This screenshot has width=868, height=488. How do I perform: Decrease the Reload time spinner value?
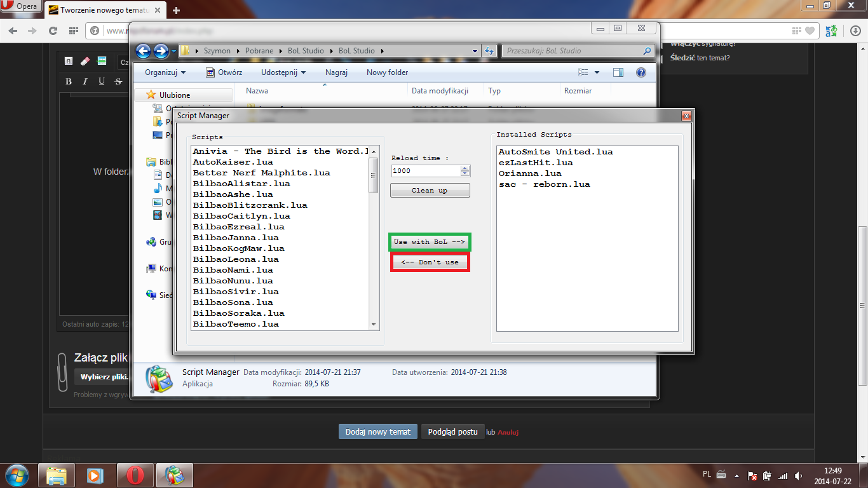coord(465,173)
